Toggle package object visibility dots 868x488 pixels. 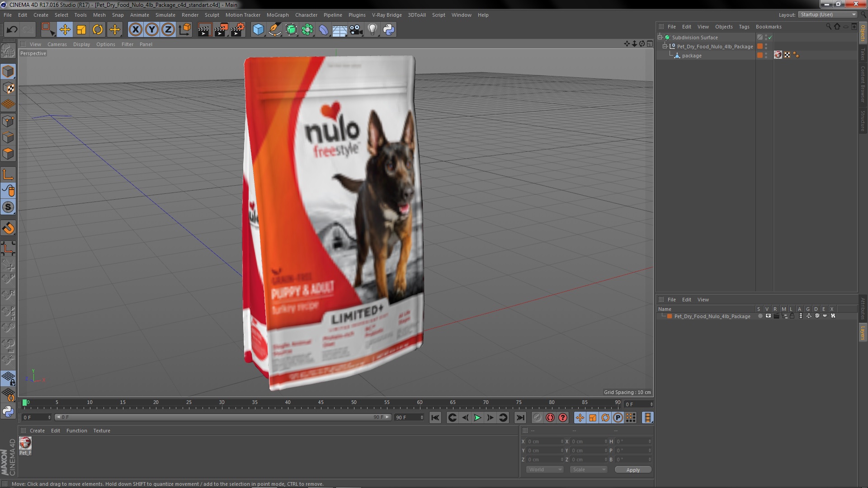coord(766,55)
